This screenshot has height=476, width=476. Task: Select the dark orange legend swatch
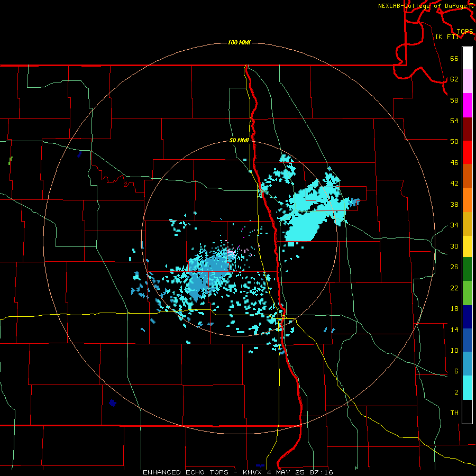click(x=467, y=176)
